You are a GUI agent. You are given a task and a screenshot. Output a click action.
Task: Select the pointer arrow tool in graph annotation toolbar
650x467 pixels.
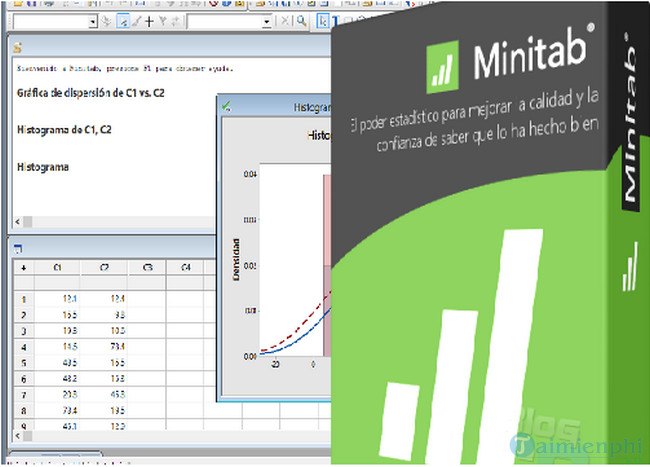click(323, 21)
